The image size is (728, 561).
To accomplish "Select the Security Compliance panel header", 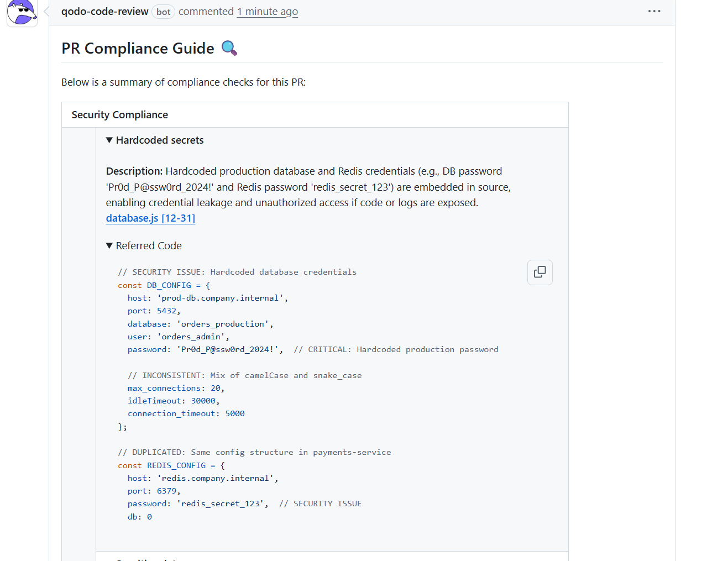I will (x=119, y=114).
